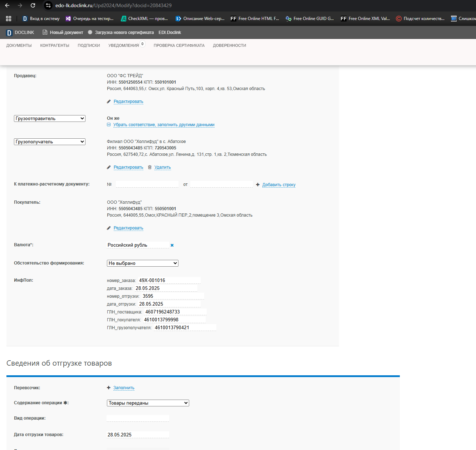The height and width of the screenshot is (450, 476).
Task: Open the CheckXML bookmark
Action: tap(144, 19)
